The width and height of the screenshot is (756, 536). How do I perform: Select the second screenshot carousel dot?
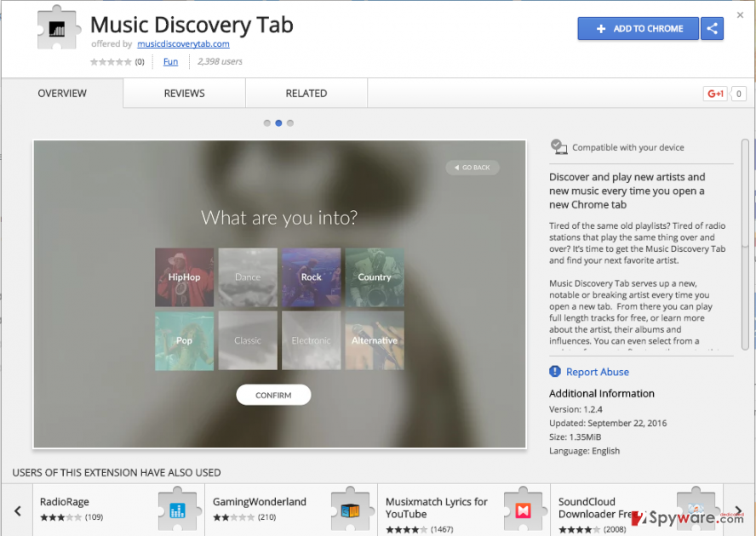(278, 123)
